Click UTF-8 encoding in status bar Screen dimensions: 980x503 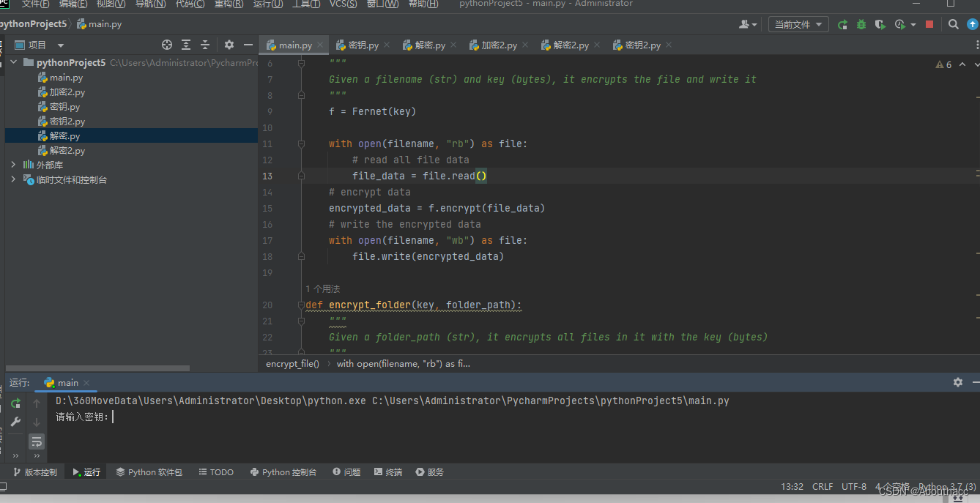[x=854, y=486]
